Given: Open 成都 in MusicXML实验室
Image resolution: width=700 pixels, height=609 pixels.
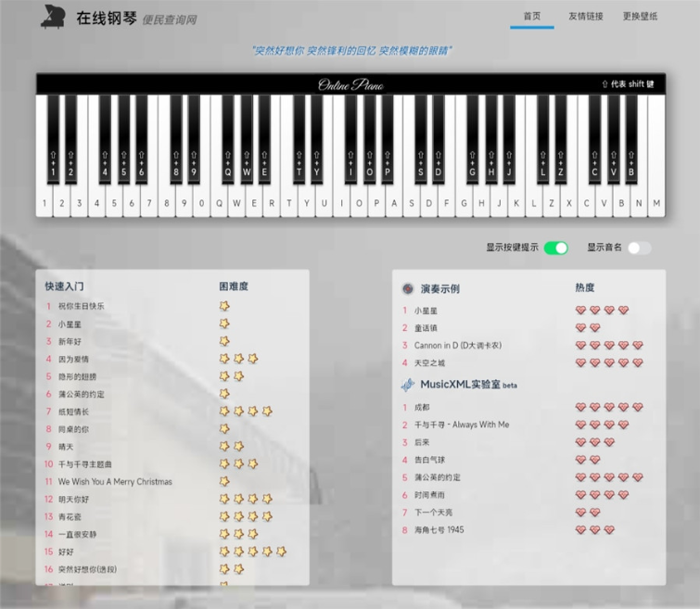Looking at the screenshot, I should point(422,407).
